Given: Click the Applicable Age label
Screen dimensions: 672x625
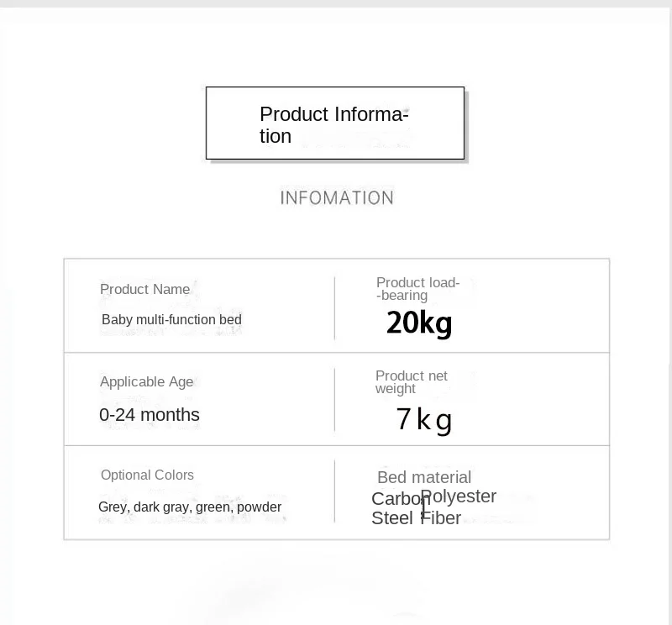Looking at the screenshot, I should 146,382.
